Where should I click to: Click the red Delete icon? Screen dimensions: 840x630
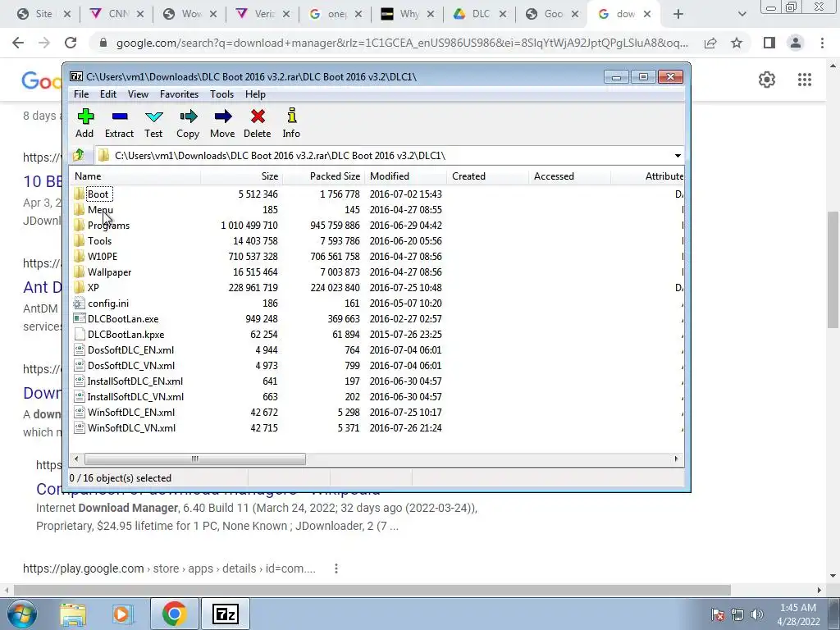click(258, 116)
